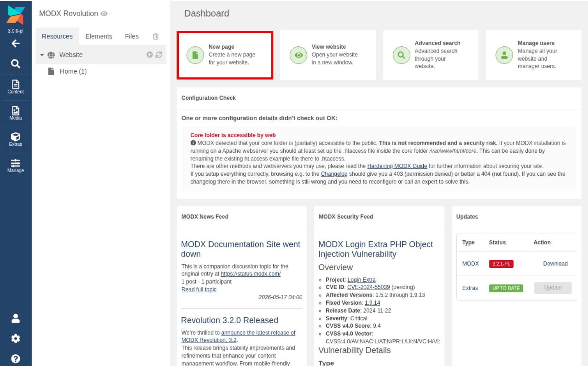Click the Manage users person icon
This screenshot has height=366, width=588.
504,55
